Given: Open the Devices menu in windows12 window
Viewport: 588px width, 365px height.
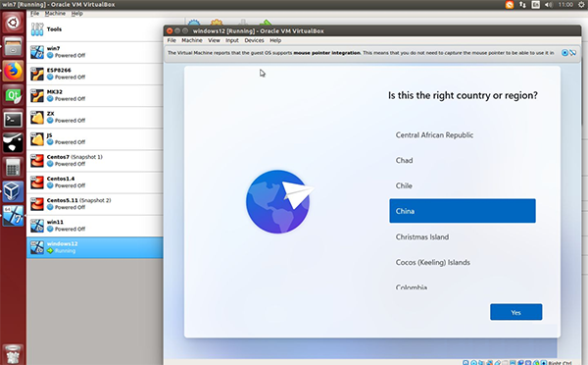Looking at the screenshot, I should click(x=254, y=40).
